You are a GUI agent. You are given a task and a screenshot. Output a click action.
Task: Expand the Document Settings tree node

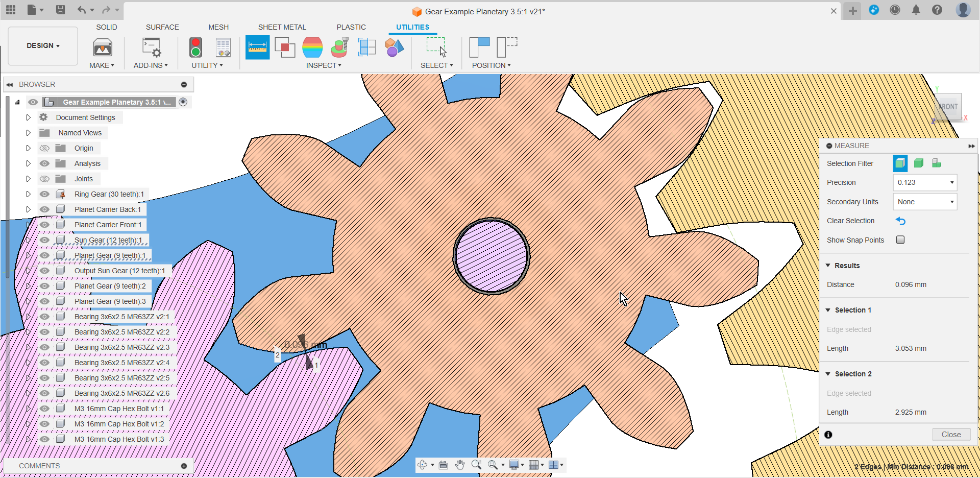pos(28,117)
